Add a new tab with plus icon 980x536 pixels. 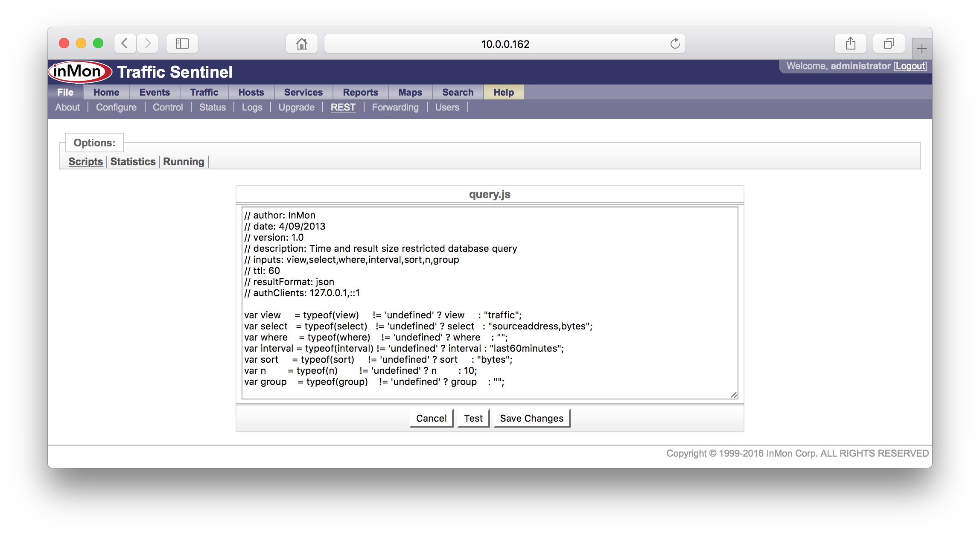pos(922,49)
